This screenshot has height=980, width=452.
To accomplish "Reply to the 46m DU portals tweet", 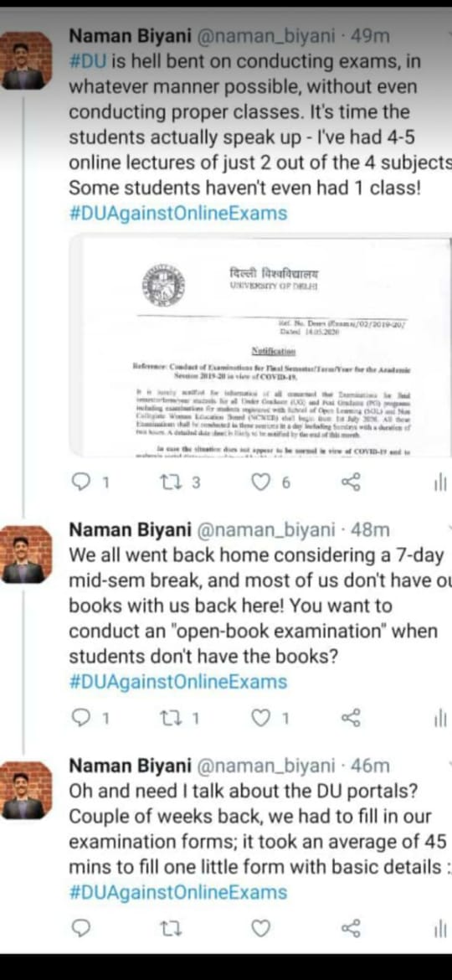I will pyautogui.click(x=82, y=928).
